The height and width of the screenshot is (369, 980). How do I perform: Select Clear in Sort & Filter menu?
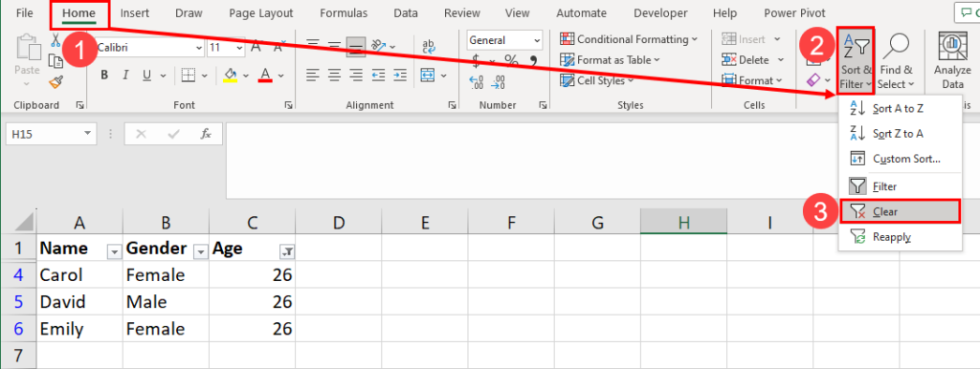(x=900, y=211)
